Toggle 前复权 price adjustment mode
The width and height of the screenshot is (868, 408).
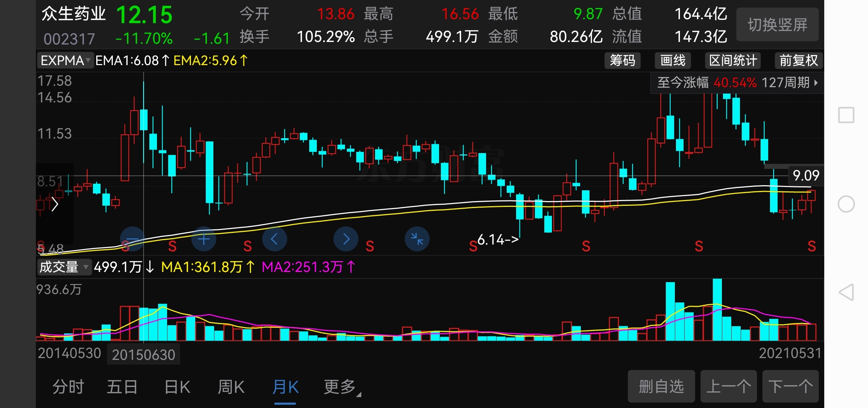[x=798, y=60]
